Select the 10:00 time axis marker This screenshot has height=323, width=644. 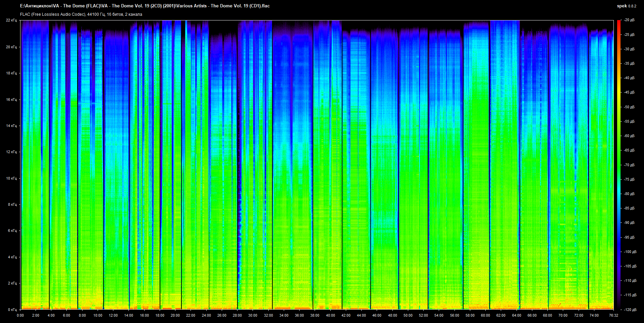tap(98, 315)
